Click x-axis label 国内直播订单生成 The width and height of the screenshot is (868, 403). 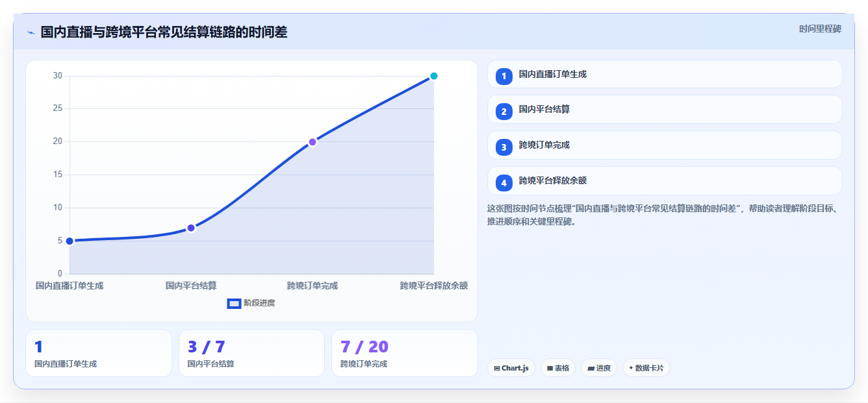point(70,286)
